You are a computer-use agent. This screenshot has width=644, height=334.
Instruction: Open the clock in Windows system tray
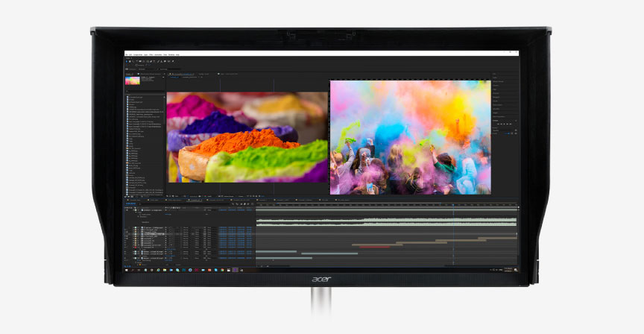point(508,269)
